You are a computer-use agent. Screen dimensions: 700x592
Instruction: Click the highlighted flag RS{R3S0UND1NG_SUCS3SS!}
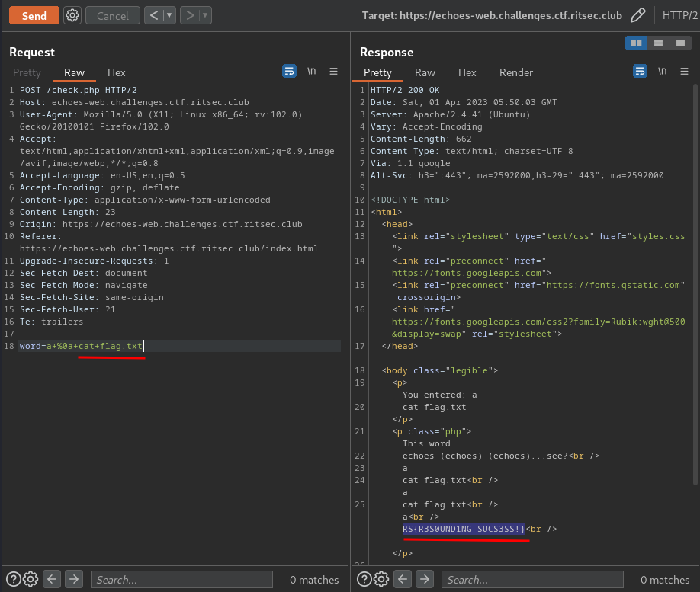pos(464,529)
